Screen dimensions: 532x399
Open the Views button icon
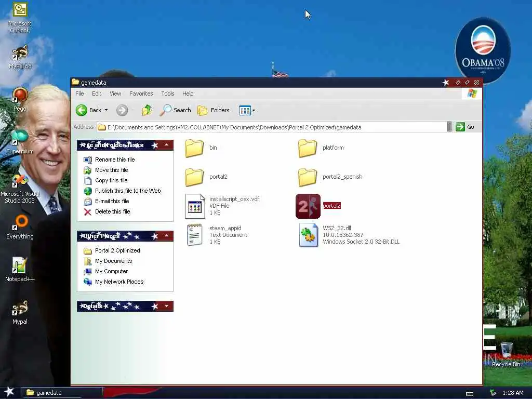point(245,110)
